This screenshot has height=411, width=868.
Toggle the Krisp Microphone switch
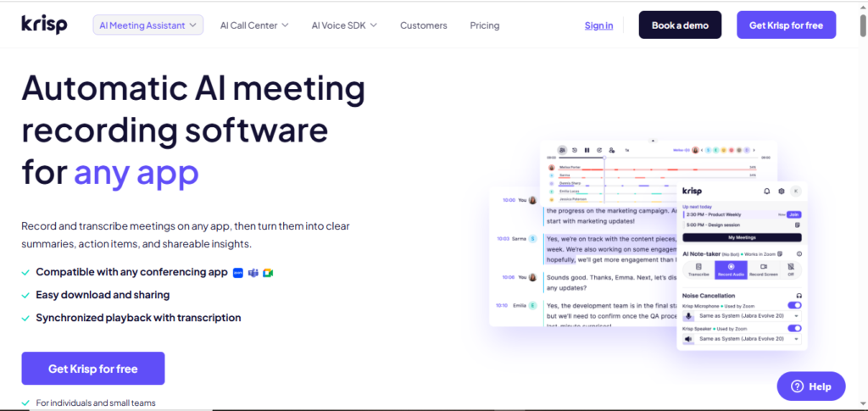tap(794, 304)
